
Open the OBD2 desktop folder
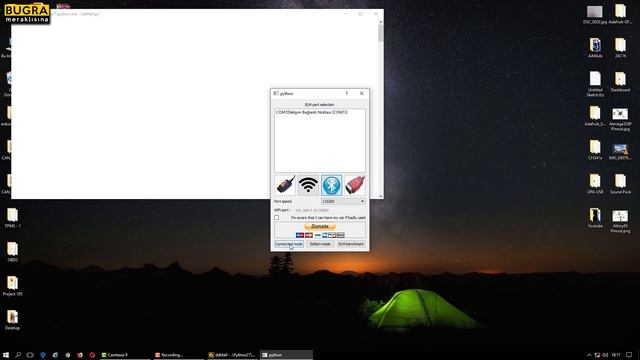tap(12, 251)
